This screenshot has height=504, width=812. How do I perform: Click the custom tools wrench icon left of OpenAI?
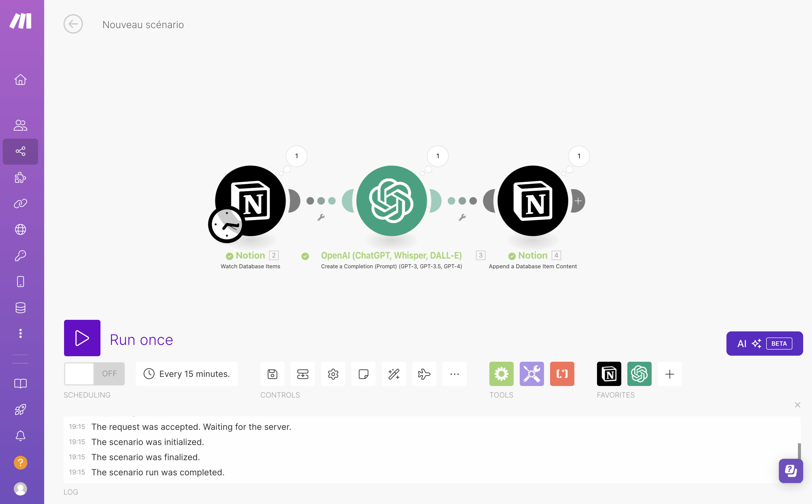click(x=322, y=217)
